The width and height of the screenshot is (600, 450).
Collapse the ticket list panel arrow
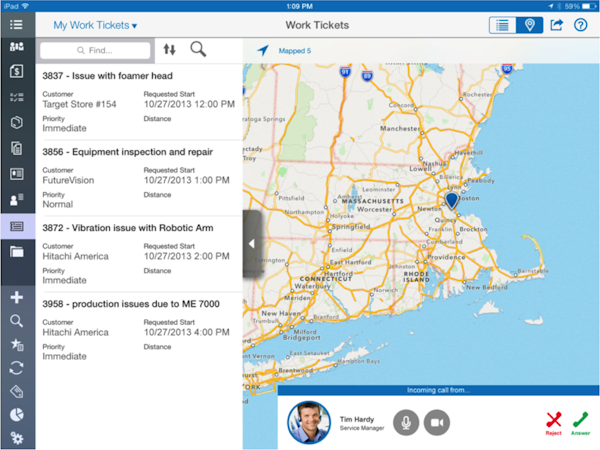(x=252, y=243)
